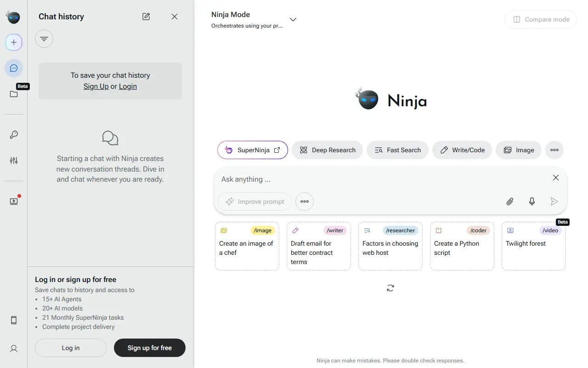Open the Login link in the save-history banner

coord(128,86)
